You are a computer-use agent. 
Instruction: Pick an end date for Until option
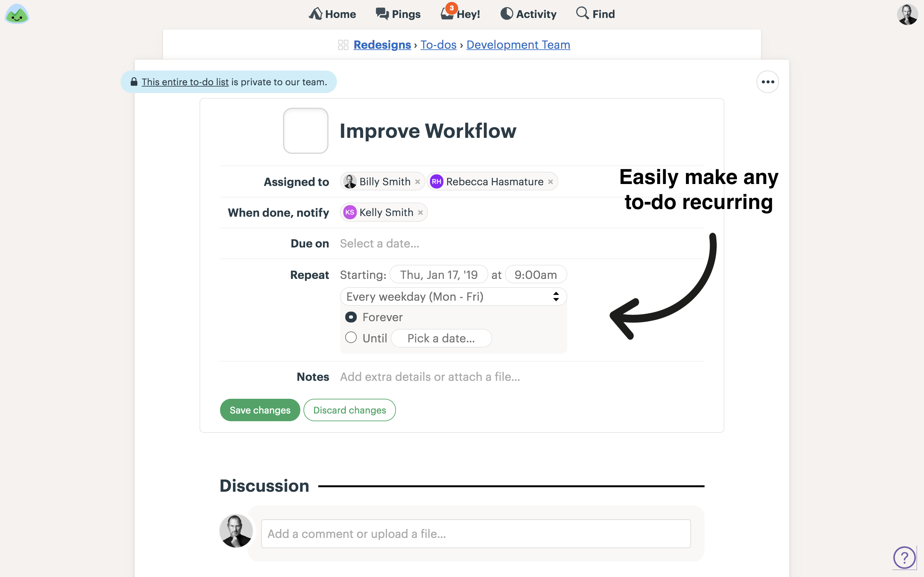click(441, 338)
